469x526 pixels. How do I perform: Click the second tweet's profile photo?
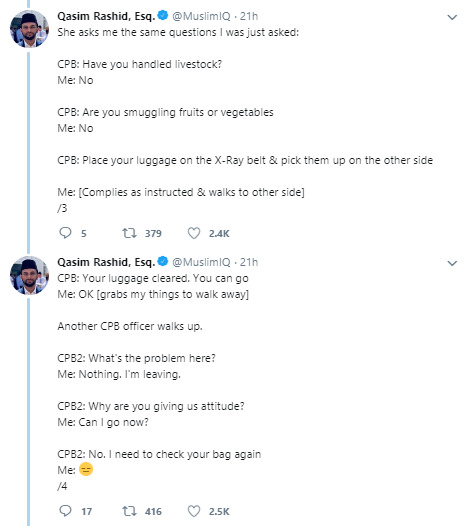coord(30,275)
